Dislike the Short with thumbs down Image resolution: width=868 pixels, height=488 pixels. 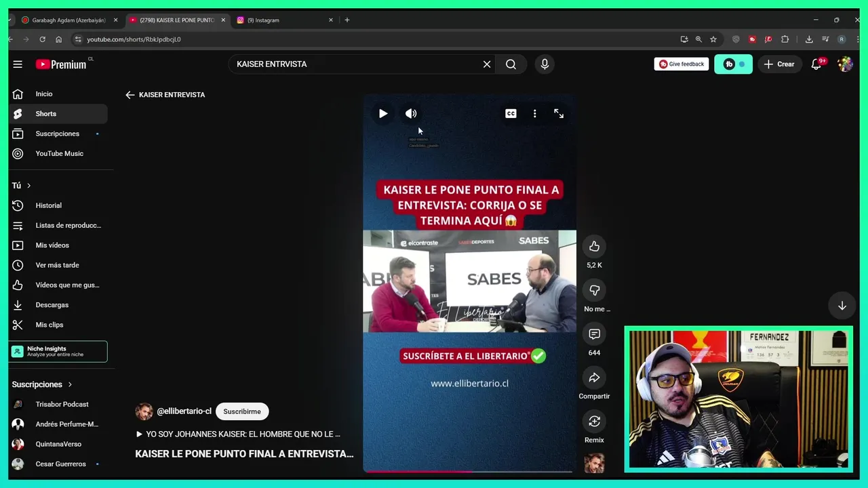point(594,290)
